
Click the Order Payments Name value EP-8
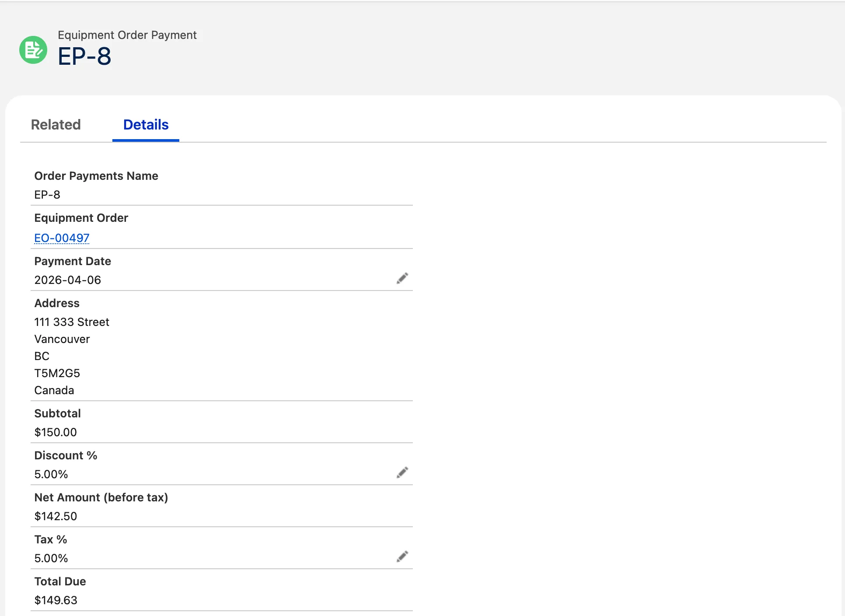click(47, 195)
